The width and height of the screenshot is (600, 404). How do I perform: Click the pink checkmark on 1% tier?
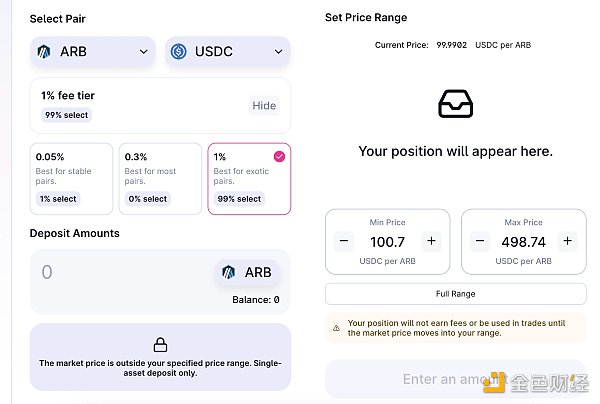tap(279, 156)
